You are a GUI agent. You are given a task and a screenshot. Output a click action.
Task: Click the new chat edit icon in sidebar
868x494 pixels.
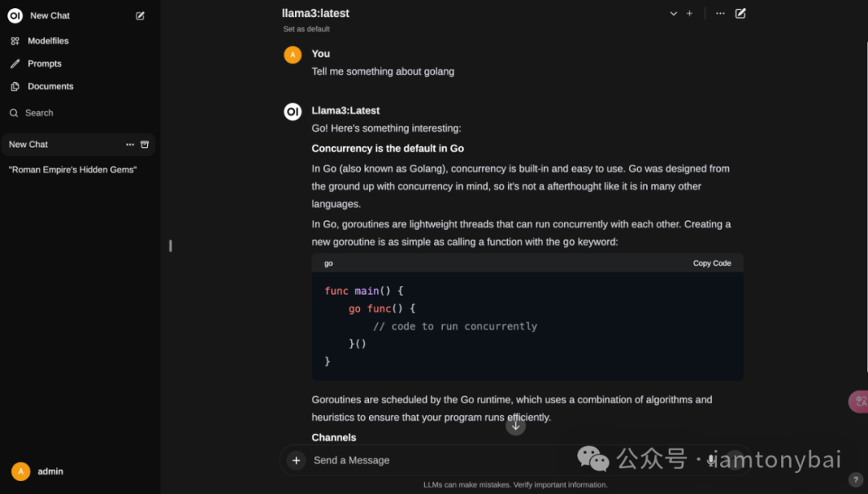(141, 16)
